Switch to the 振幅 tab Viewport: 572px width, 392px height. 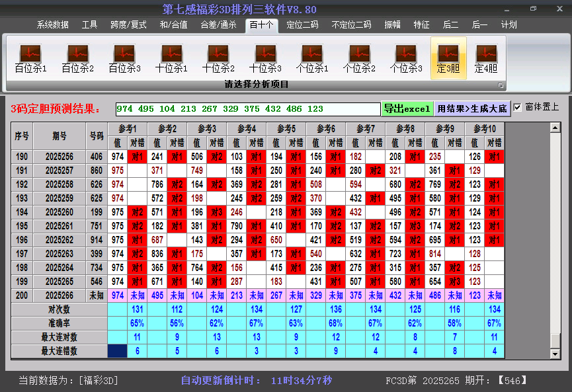[391, 24]
